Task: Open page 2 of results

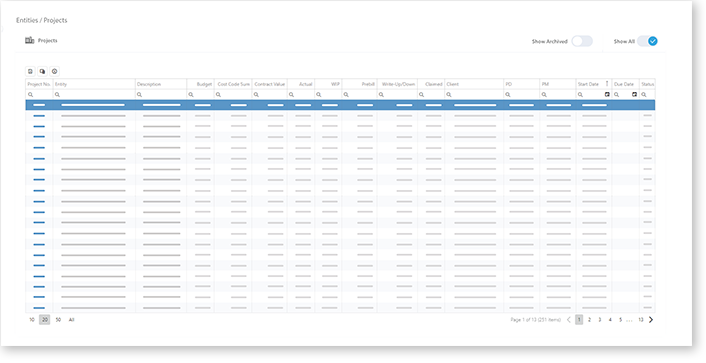Action: pyautogui.click(x=589, y=320)
